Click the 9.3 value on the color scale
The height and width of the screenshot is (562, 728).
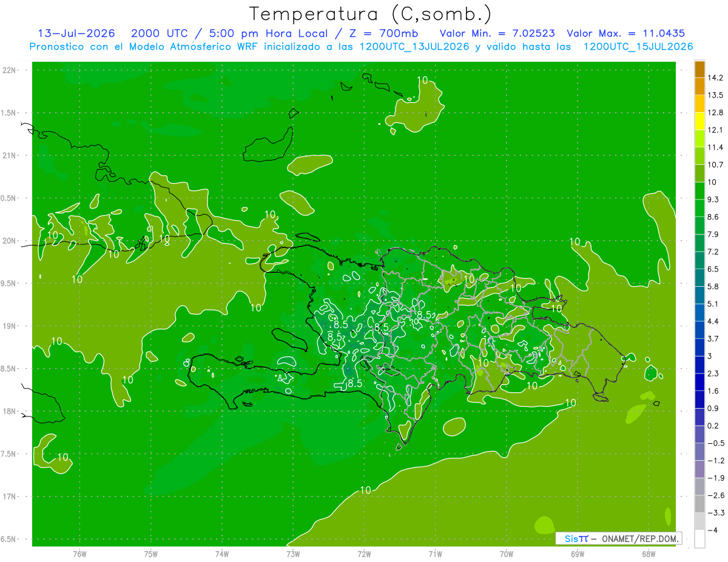coord(713,199)
